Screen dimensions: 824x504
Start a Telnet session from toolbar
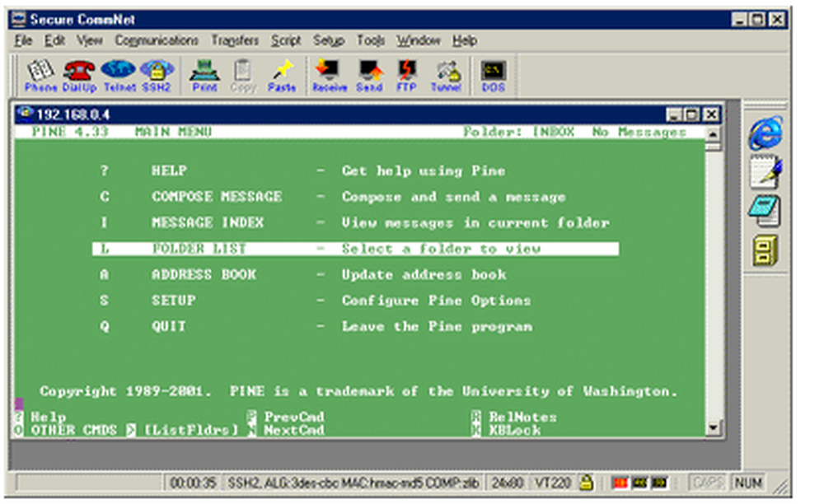119,76
